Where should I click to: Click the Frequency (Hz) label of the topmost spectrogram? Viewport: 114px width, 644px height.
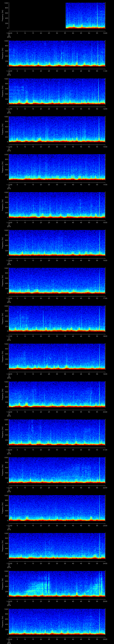[3, 16]
